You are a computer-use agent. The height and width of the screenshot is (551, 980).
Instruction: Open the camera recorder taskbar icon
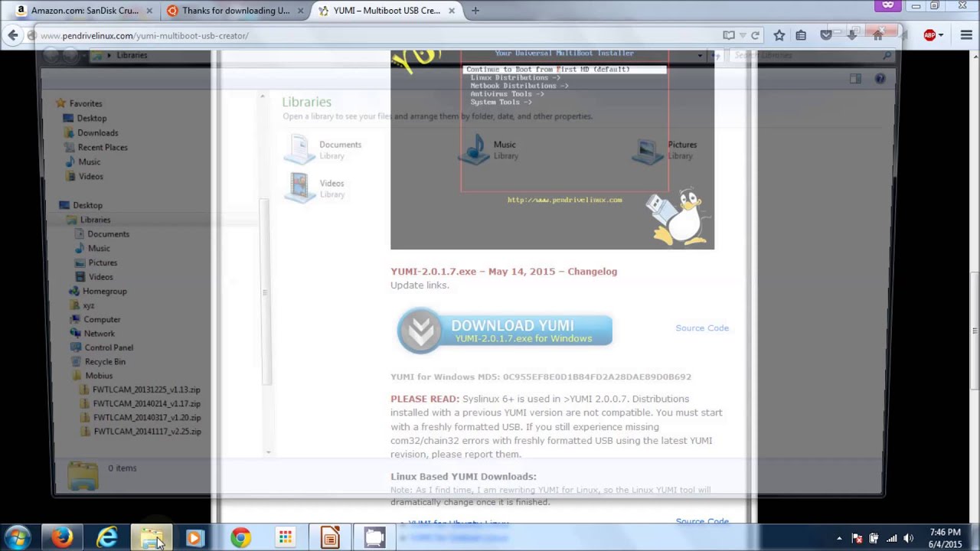pyautogui.click(x=374, y=538)
